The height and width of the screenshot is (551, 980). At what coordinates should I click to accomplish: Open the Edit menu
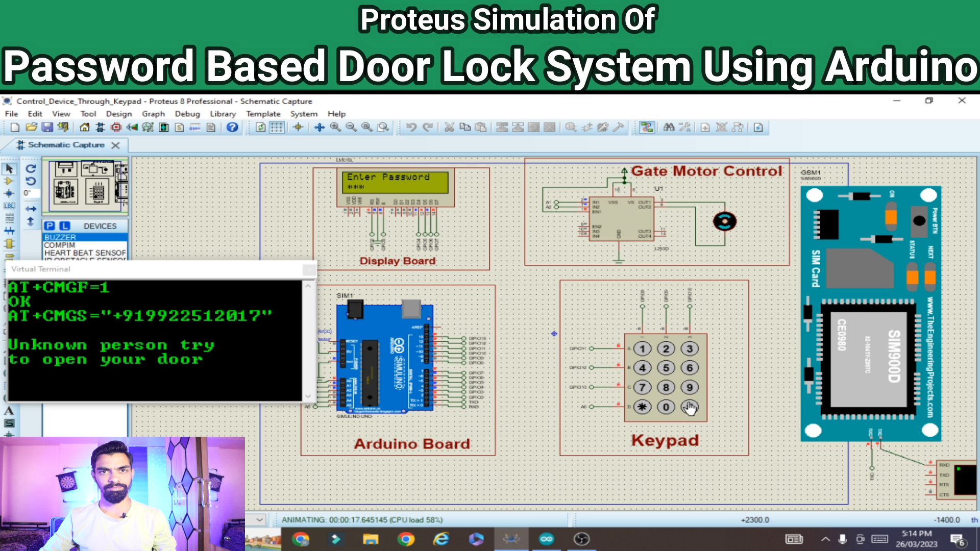(x=33, y=114)
